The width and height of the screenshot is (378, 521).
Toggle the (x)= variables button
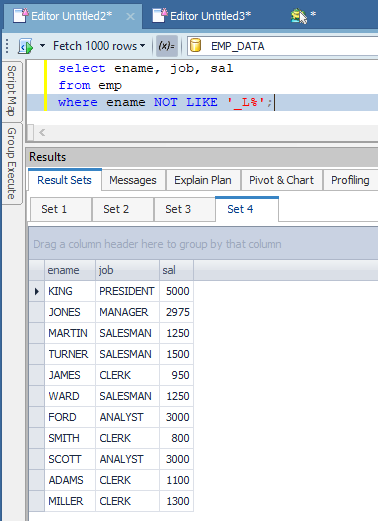pyautogui.click(x=166, y=46)
